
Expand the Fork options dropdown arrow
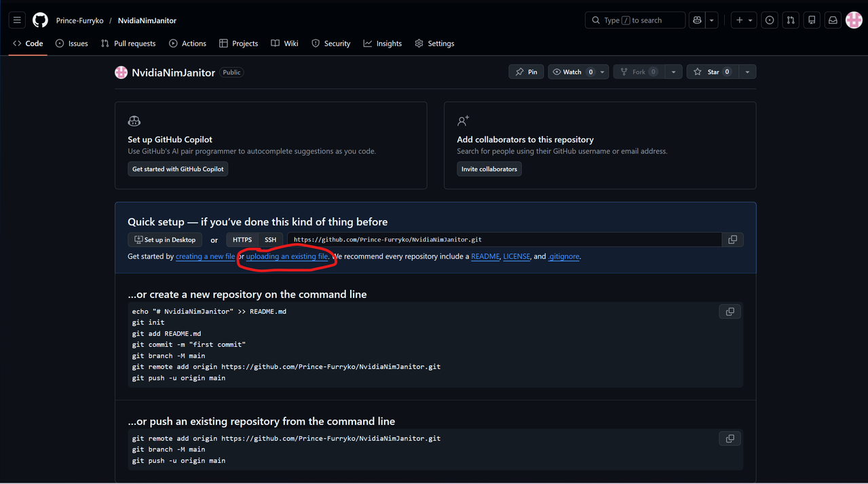(673, 72)
